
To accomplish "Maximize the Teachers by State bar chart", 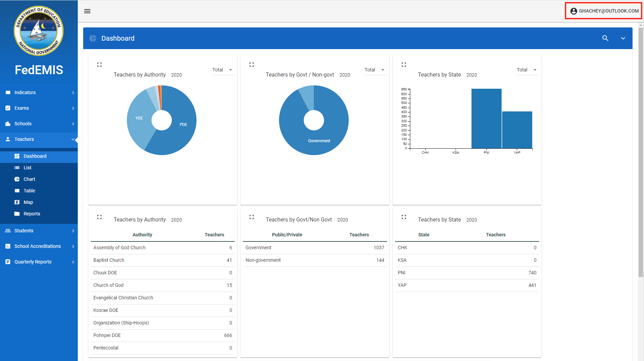I will click(404, 65).
